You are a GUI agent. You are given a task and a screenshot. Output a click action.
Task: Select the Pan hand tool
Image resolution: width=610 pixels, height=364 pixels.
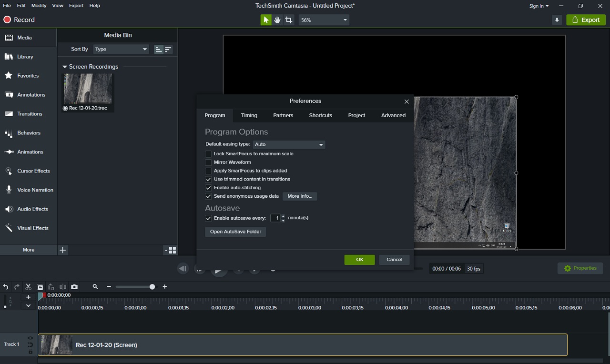click(277, 20)
